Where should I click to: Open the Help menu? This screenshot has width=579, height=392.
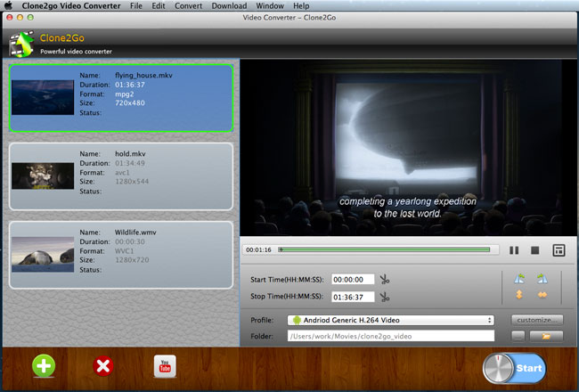pyautogui.click(x=301, y=6)
